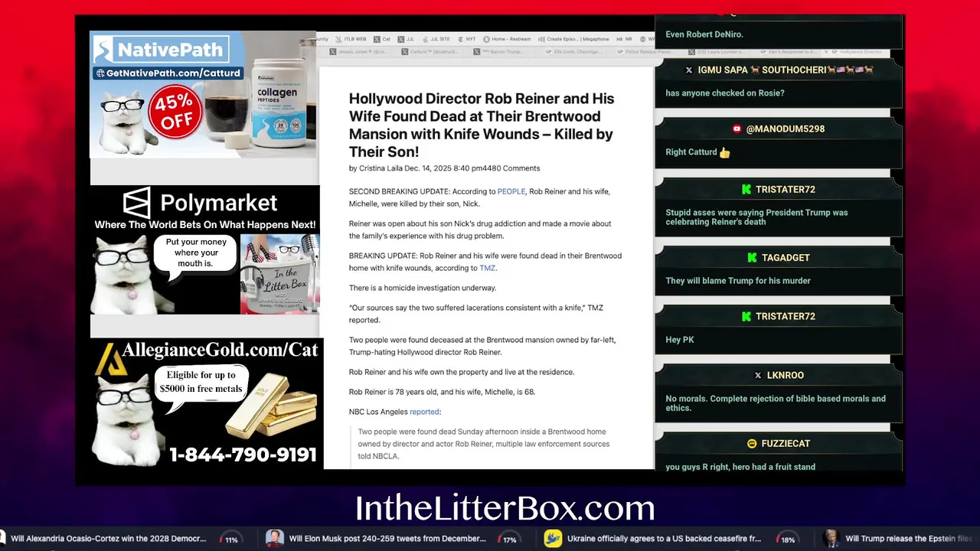Switch to the Barron Trump browser tab

click(x=498, y=52)
